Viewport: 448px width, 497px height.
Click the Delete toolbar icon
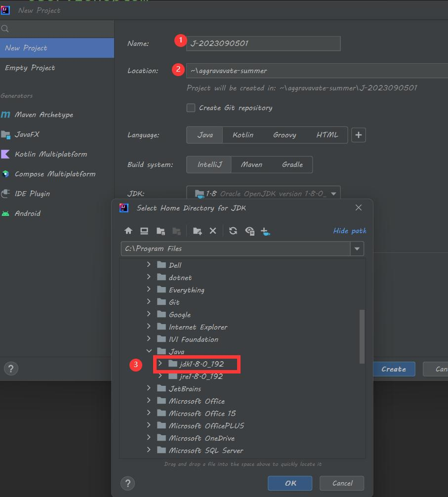pos(213,231)
